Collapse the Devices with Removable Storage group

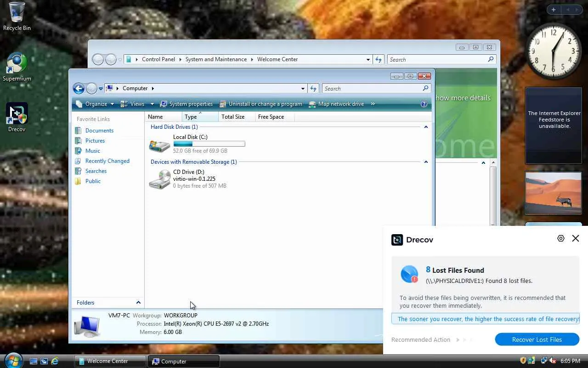click(426, 162)
